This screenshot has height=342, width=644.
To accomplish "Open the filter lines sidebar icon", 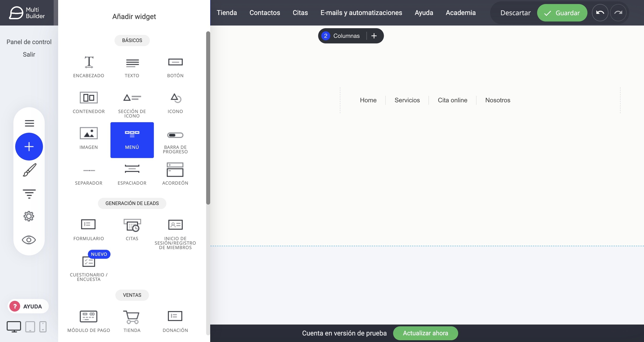I will click(29, 194).
